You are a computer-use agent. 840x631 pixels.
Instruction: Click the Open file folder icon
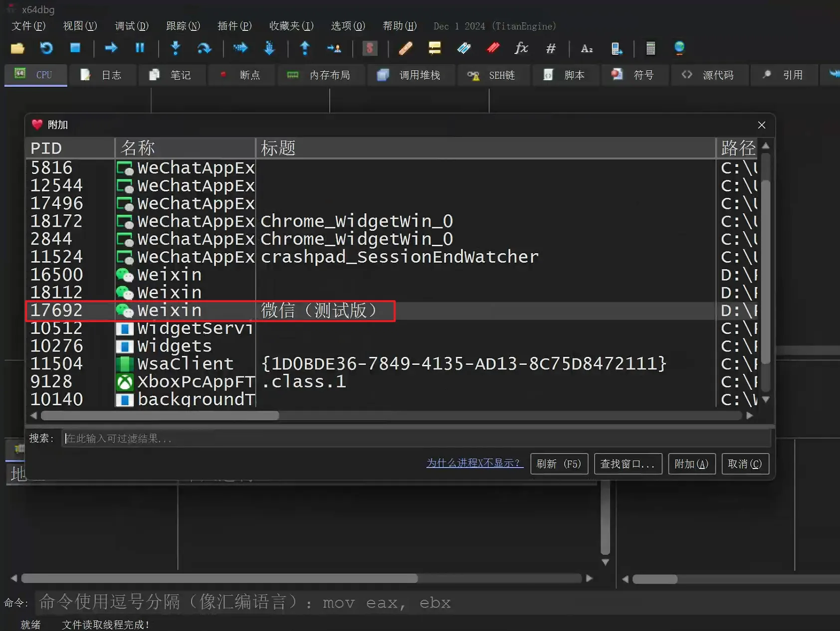pyautogui.click(x=17, y=48)
